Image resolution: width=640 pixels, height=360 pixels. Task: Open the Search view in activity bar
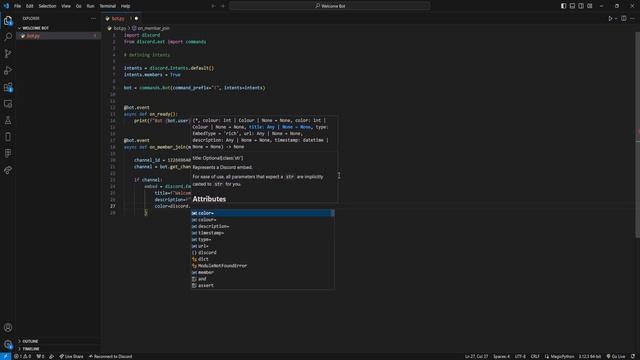[8, 37]
